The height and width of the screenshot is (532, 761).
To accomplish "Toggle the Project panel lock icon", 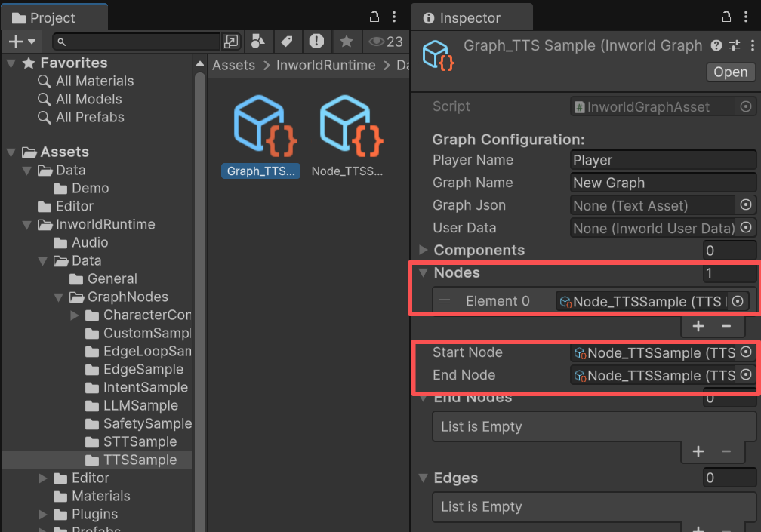I will tap(374, 17).
